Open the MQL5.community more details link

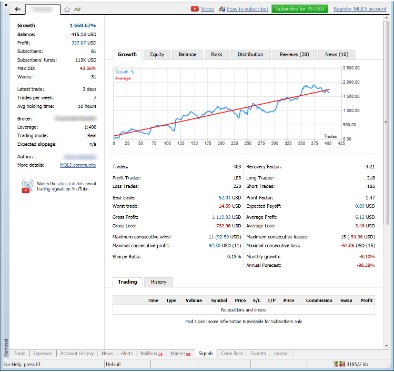pos(78,165)
